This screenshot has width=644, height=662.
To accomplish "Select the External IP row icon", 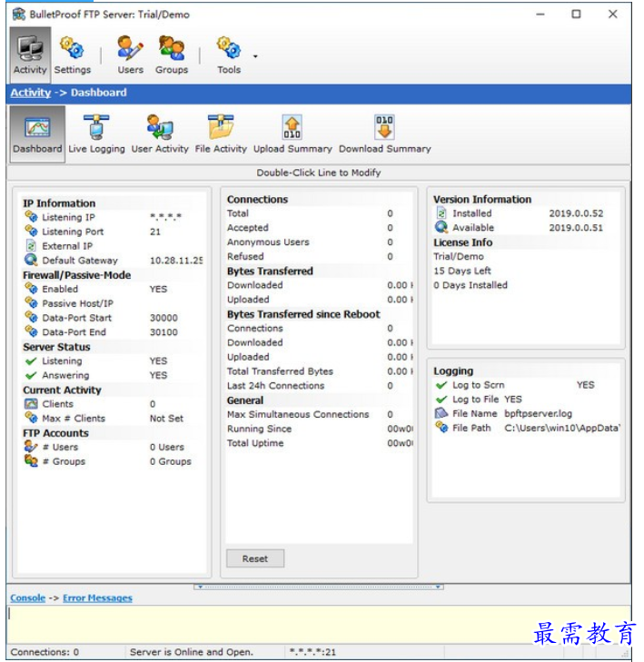I will coord(30,245).
